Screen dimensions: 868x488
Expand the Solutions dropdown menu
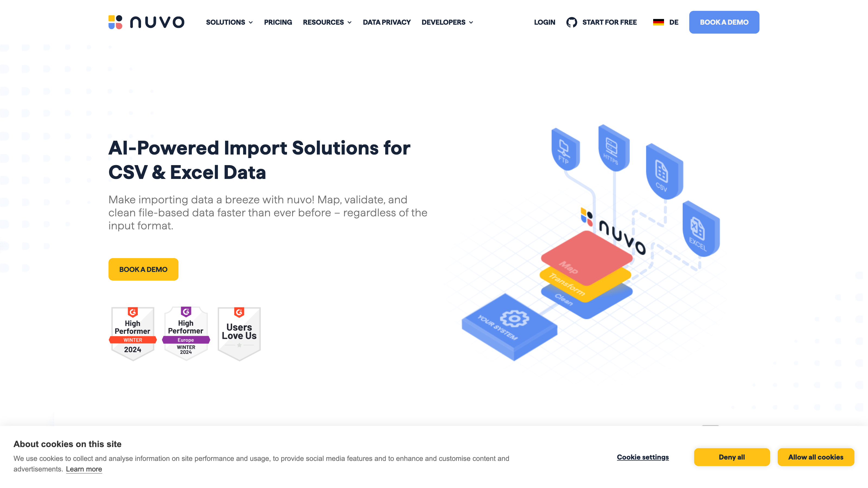coord(229,22)
